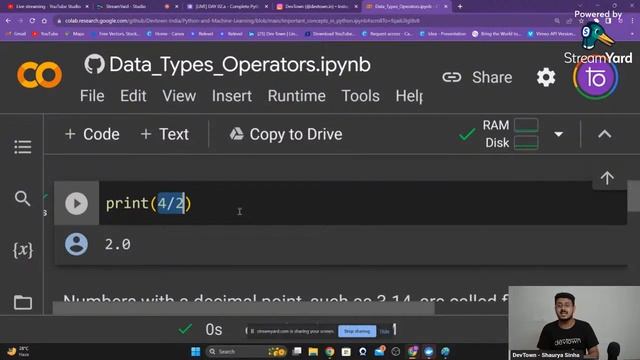Click the taskbar Search box
The width and height of the screenshot is (640, 360).
point(246,351)
